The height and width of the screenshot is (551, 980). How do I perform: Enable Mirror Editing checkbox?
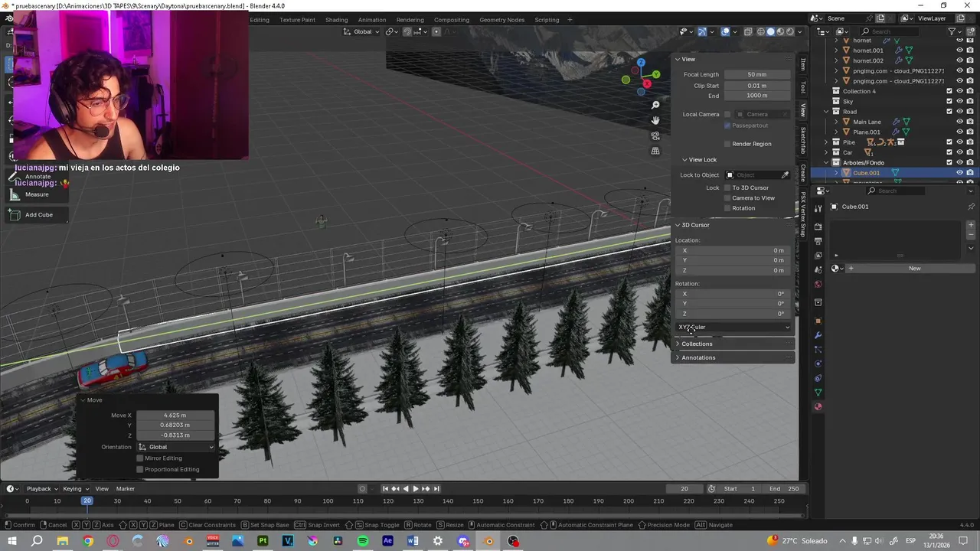coord(139,458)
